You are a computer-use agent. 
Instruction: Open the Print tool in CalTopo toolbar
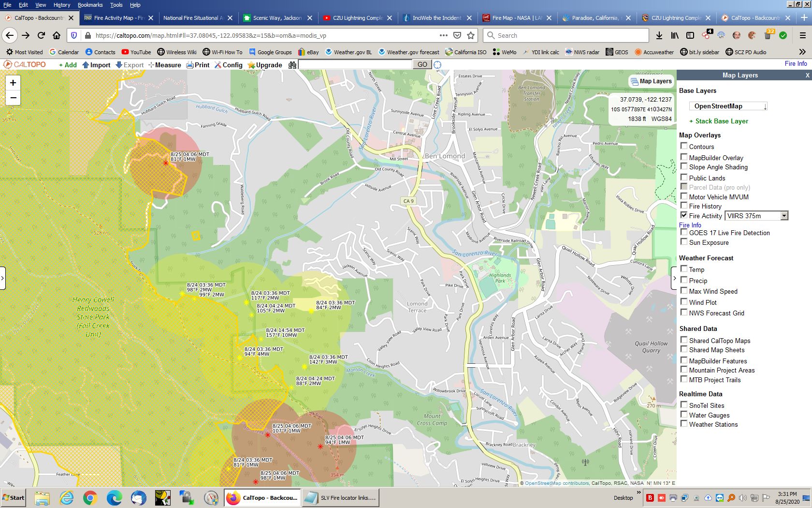(x=198, y=65)
